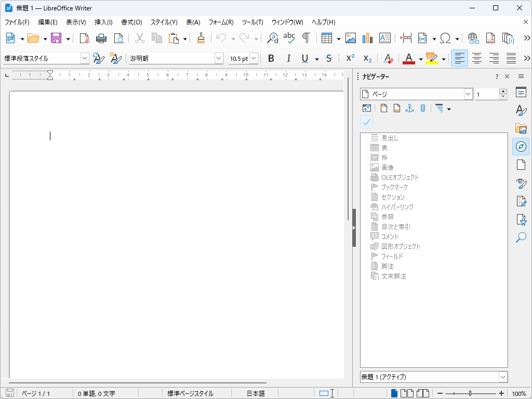Open the Gallery in the sidebar
The width and height of the screenshot is (532, 399).
click(x=521, y=128)
